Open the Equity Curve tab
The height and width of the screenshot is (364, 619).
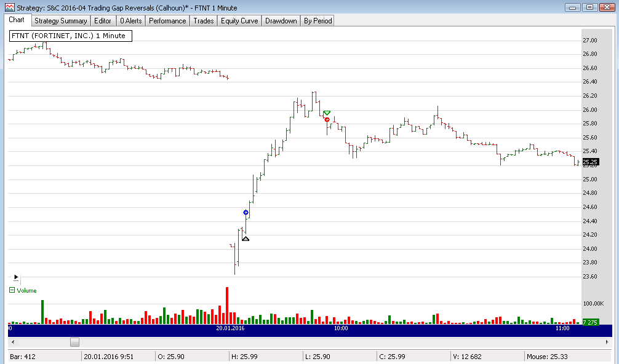click(x=239, y=21)
